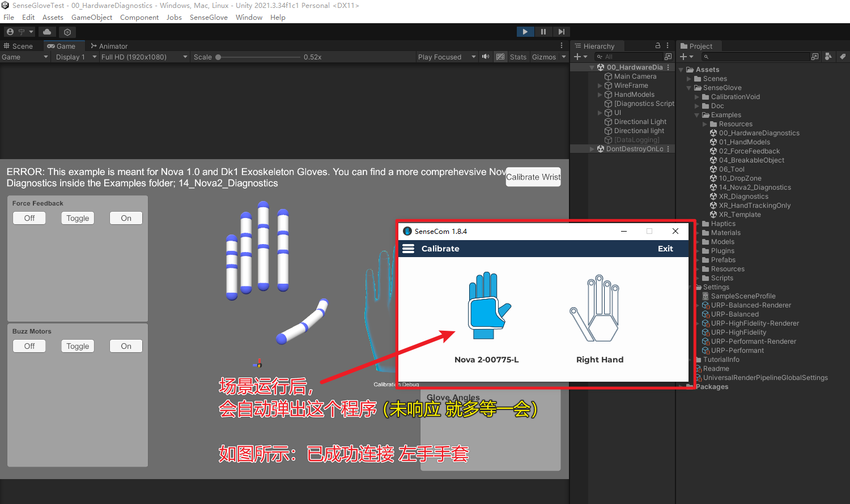Viewport: 850px width, 504px height.
Task: Select the Haptics folder
Action: pos(723,224)
